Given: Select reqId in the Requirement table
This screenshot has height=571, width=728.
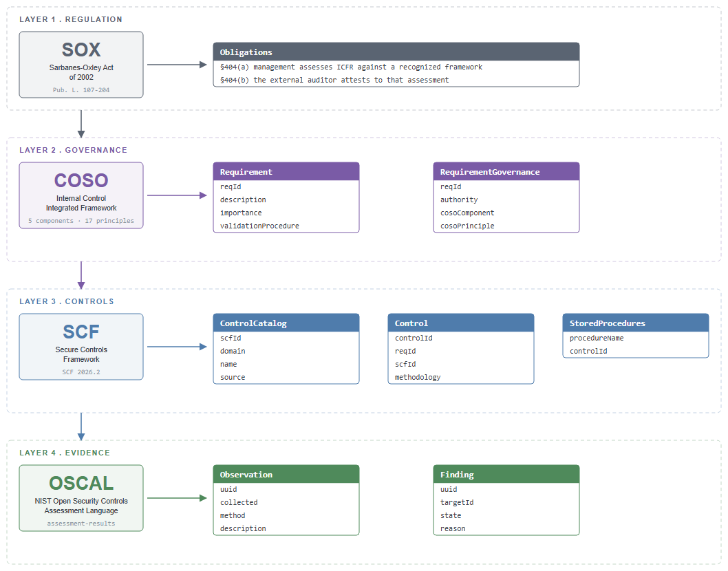Looking at the screenshot, I should 286,187.
